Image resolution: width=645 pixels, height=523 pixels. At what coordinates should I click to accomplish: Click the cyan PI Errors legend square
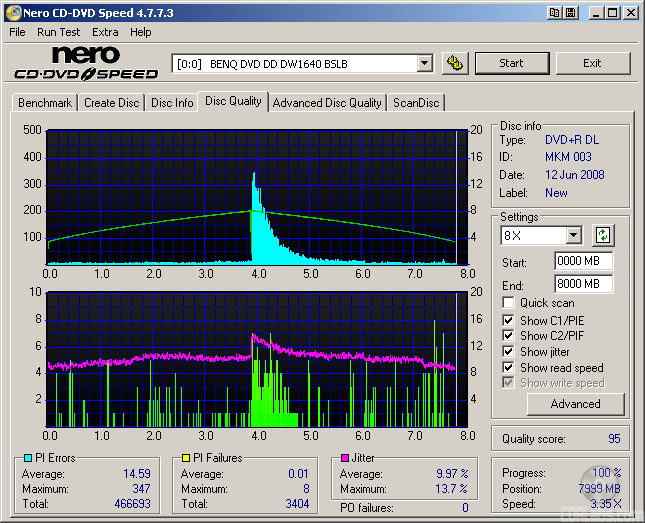[x=27, y=459]
